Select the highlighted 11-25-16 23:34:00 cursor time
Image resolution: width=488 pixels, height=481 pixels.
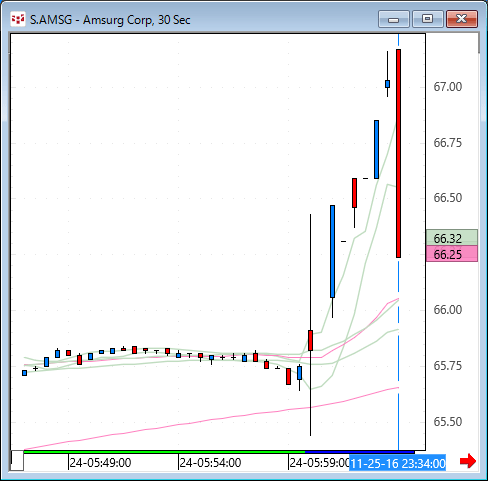point(397,463)
